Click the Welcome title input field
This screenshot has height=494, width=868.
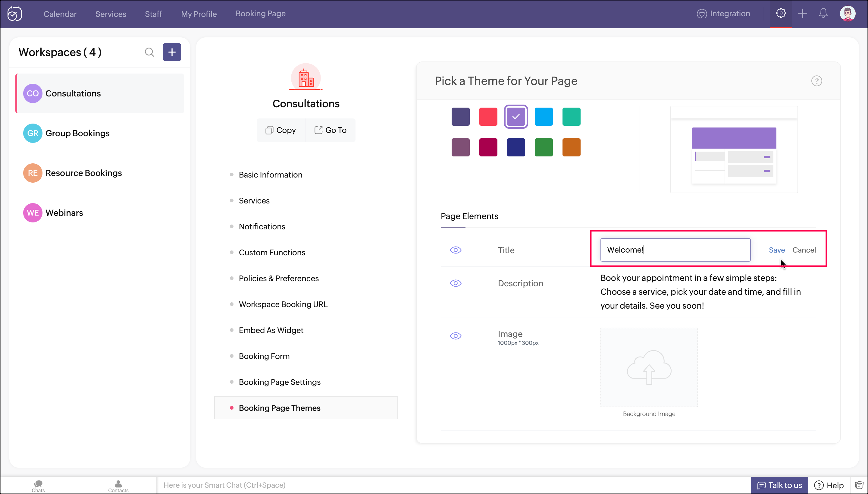[x=675, y=250]
